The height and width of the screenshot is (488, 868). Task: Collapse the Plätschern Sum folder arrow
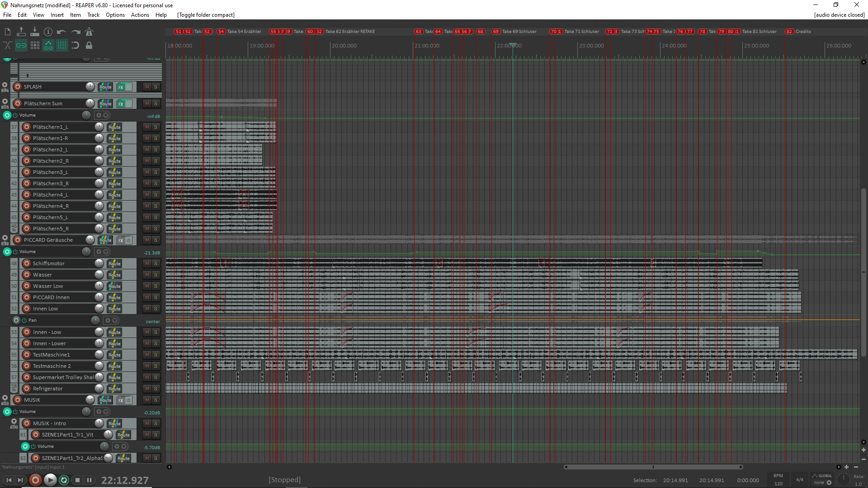[5, 102]
